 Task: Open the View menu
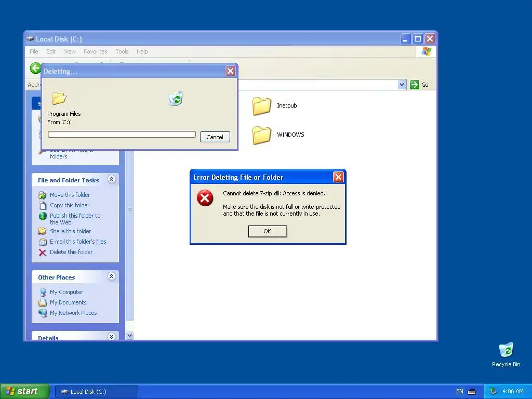coord(70,51)
